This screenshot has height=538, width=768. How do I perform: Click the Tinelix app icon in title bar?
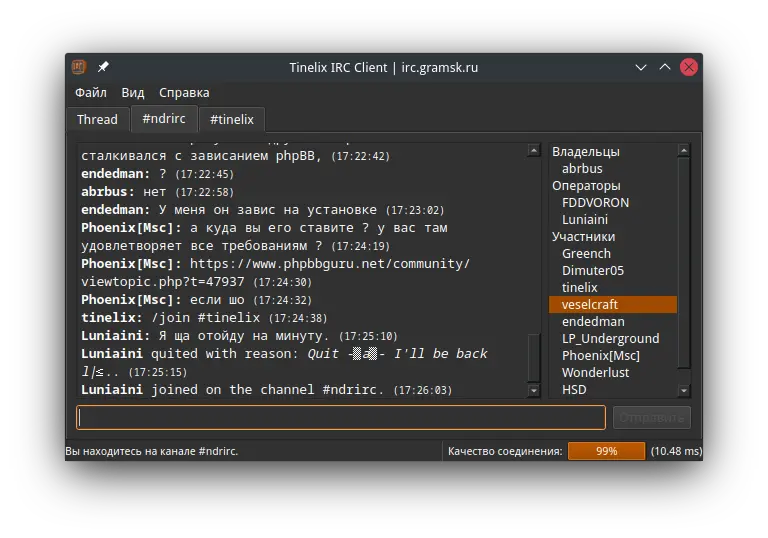(x=79, y=67)
